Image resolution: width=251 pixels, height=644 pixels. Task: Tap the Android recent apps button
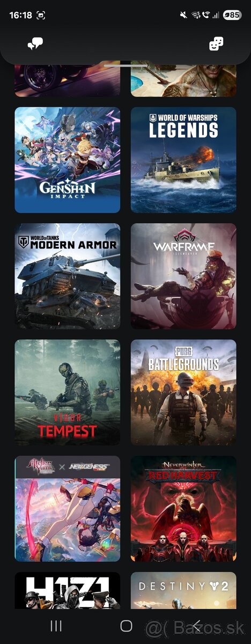[56, 625]
